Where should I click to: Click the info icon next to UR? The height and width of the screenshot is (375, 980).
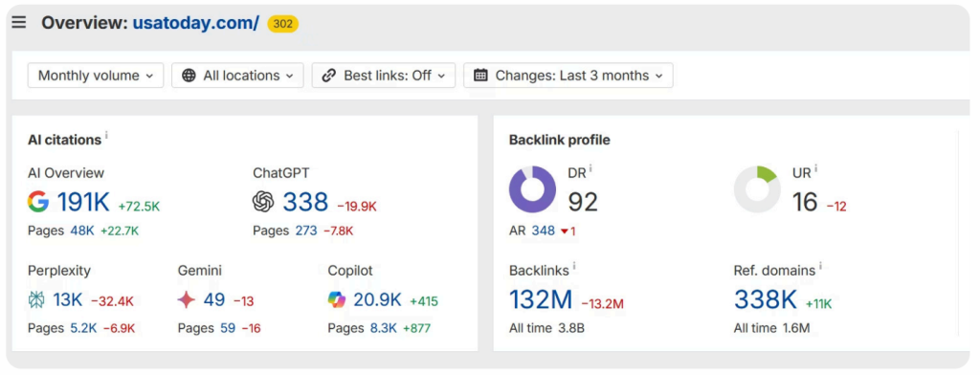coord(815,168)
